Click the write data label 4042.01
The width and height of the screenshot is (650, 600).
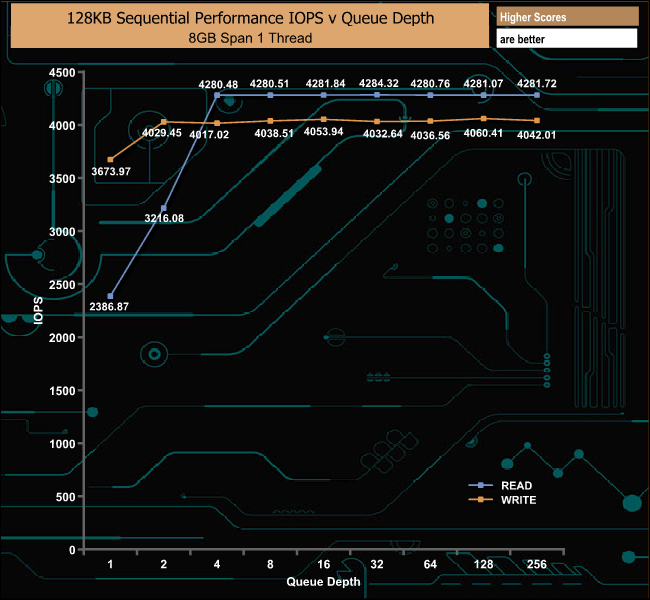point(536,135)
